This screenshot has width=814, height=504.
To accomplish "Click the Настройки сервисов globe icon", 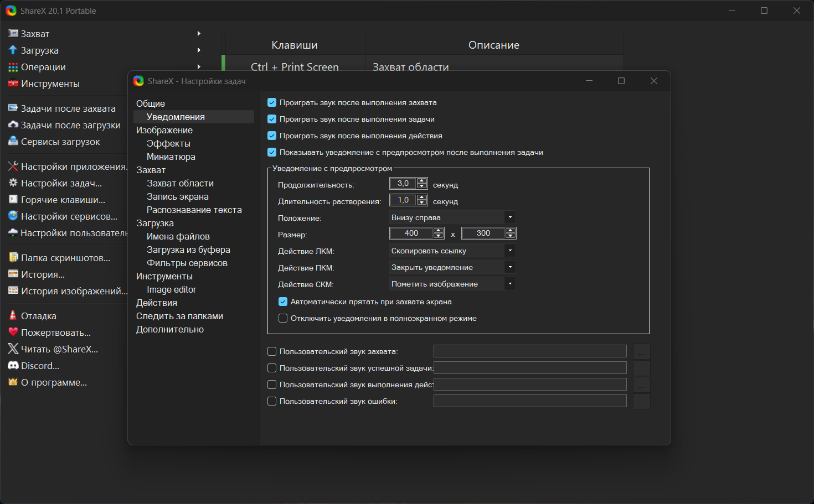I will tap(13, 216).
